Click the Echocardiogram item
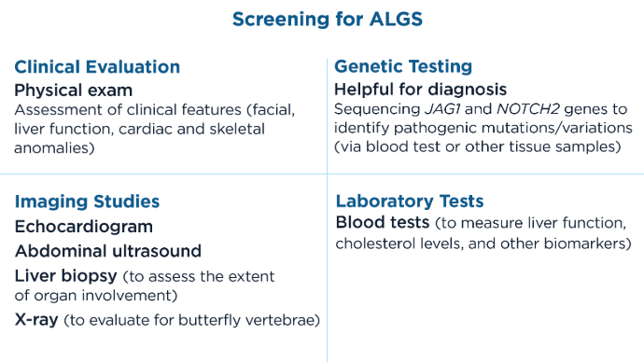This screenshot has height=362, width=644. [x=84, y=227]
